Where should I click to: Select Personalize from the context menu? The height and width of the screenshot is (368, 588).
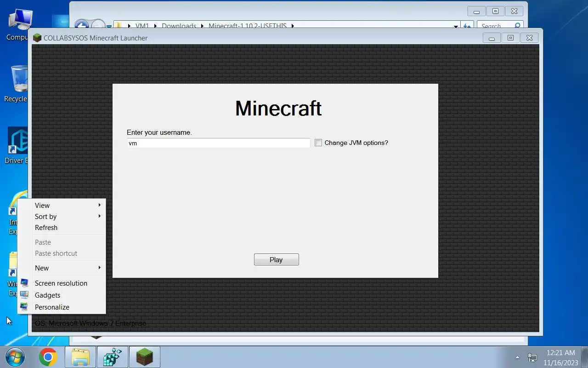[62, 307]
